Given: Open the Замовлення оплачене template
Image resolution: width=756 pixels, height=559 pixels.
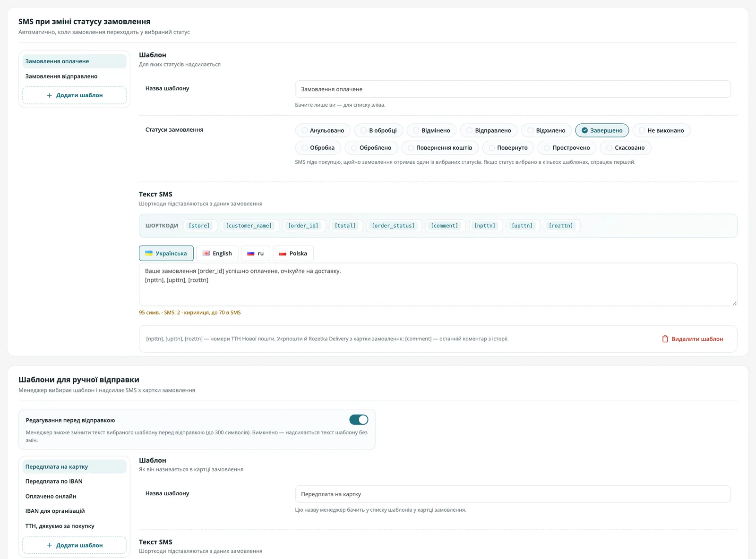Looking at the screenshot, I should [74, 61].
